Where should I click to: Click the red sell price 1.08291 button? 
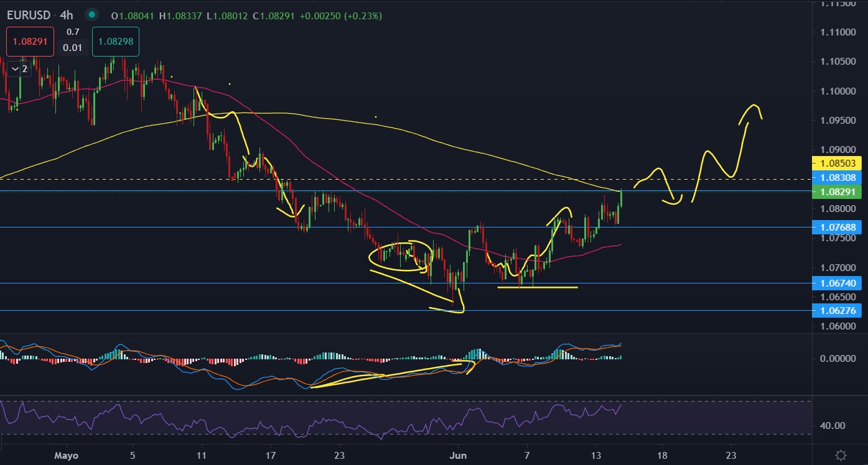[x=30, y=43]
